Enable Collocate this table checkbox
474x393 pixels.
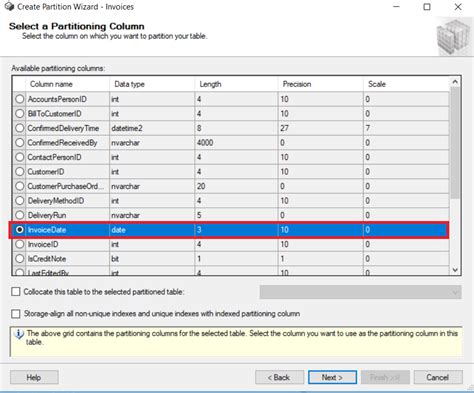pos(16,292)
